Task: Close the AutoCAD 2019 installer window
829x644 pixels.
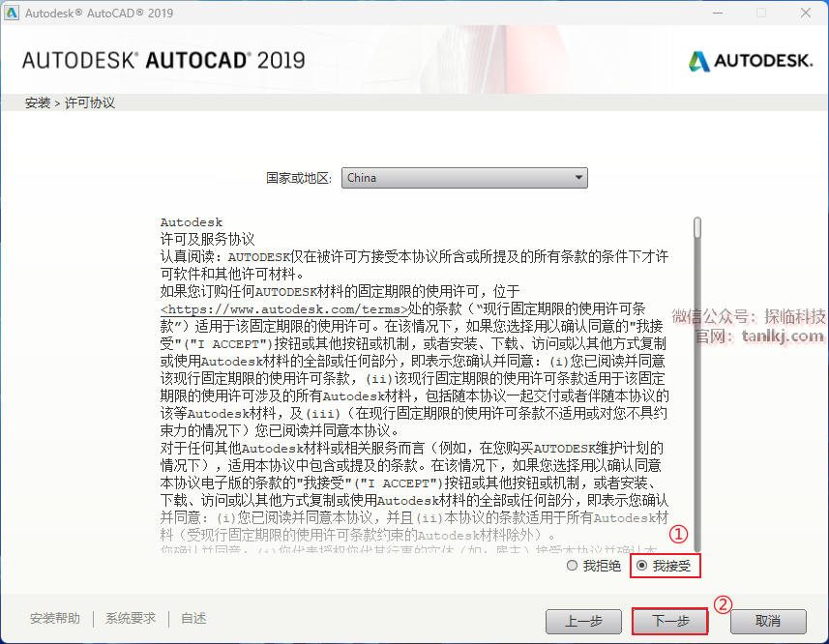Action: pyautogui.click(x=805, y=14)
